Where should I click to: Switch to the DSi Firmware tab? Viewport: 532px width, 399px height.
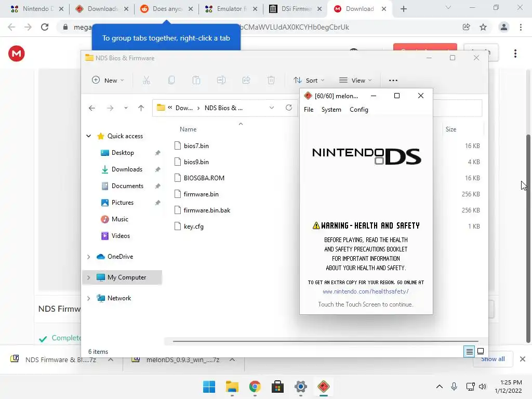coord(295,9)
